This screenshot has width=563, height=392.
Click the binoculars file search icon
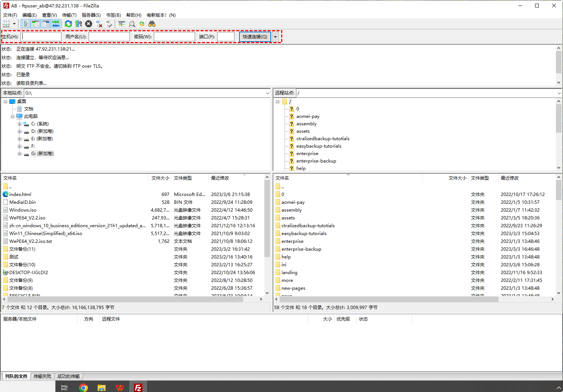[152, 24]
